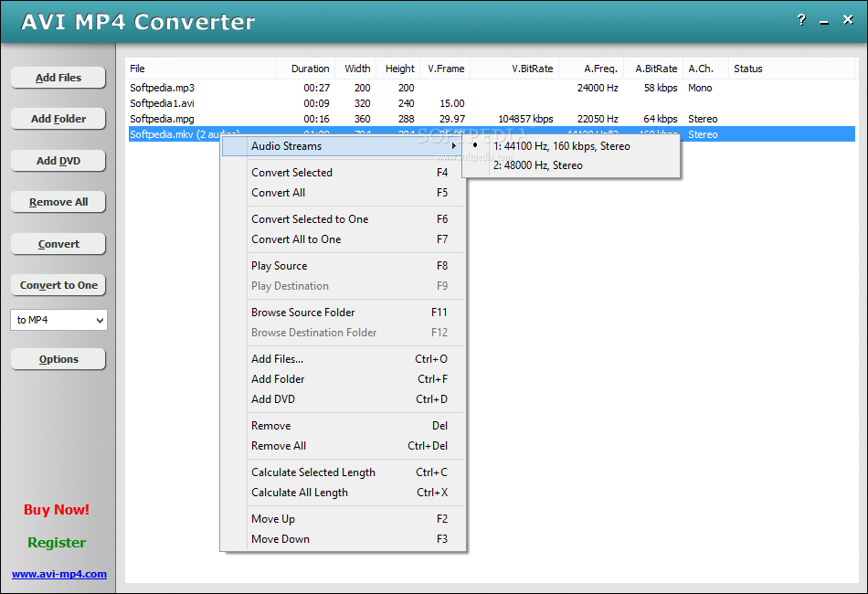
Task: Select audio stream 2: 48000 Hz, Stereo
Action: tap(570, 165)
